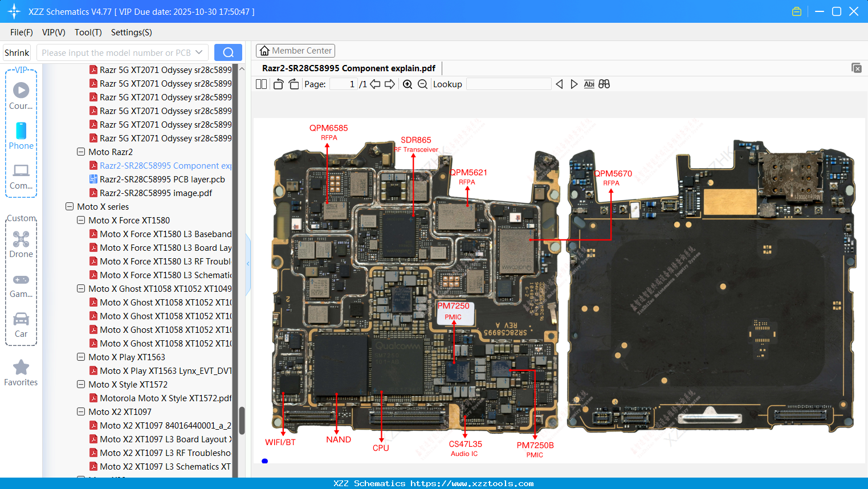868x489 pixels.
Task: Click the dual-view binoculars icon
Action: click(604, 84)
